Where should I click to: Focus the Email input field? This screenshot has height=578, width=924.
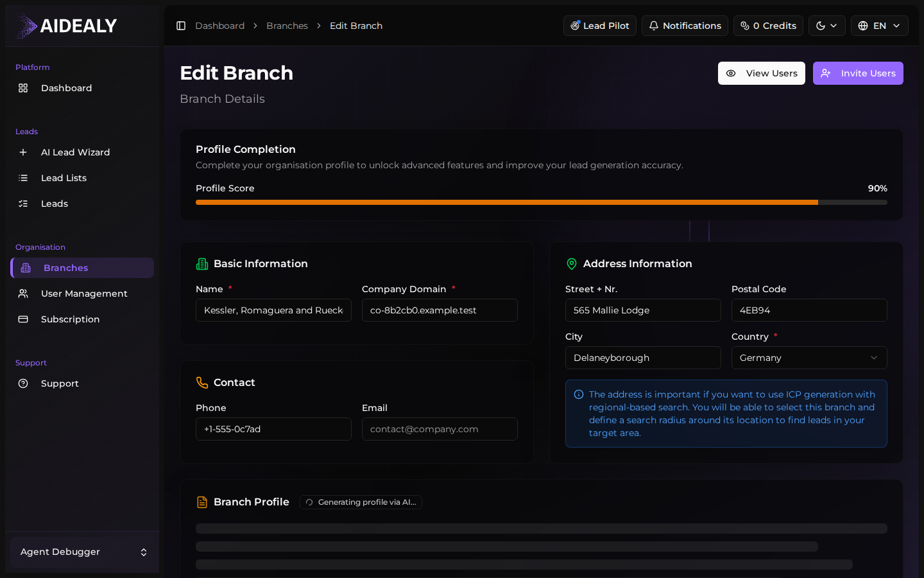click(440, 429)
